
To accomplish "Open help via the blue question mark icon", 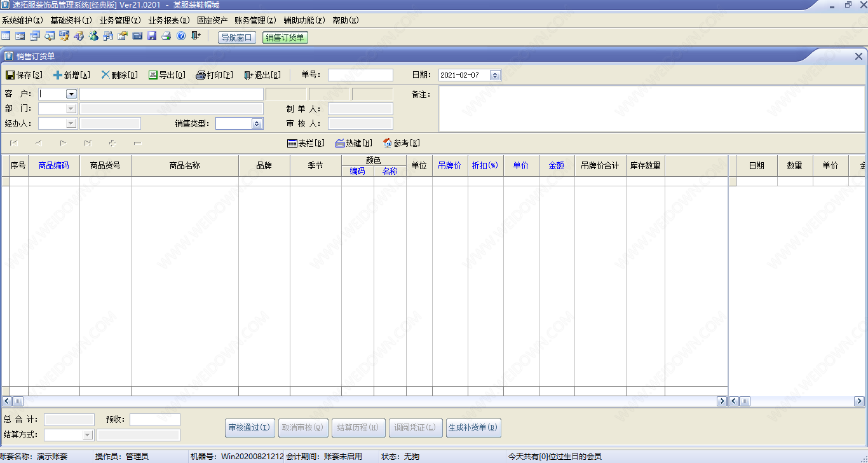I will click(181, 36).
